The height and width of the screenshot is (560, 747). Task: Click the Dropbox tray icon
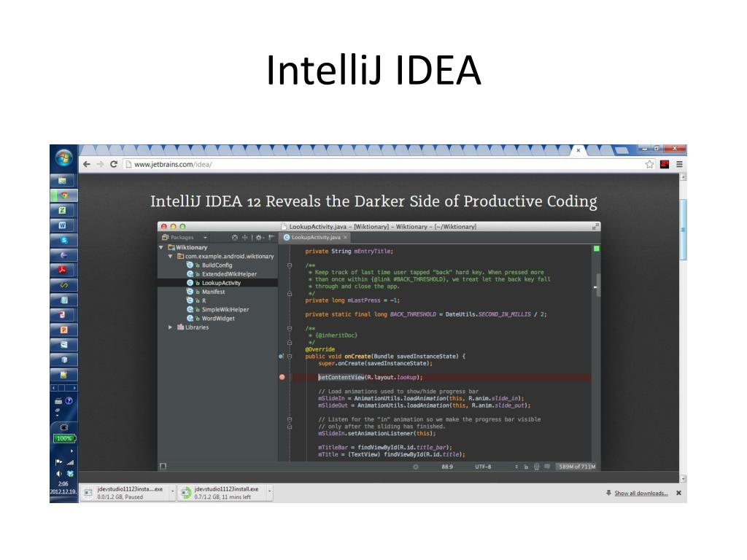coord(70,474)
